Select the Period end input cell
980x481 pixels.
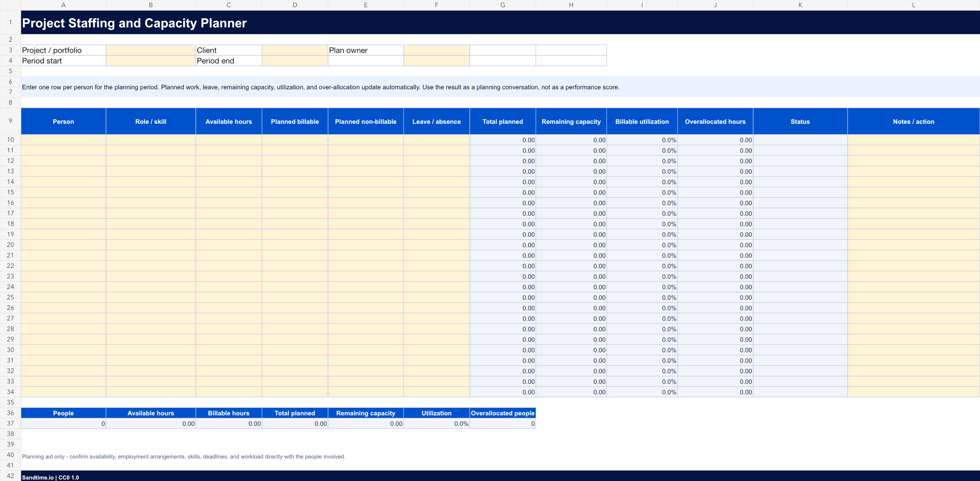coord(295,61)
